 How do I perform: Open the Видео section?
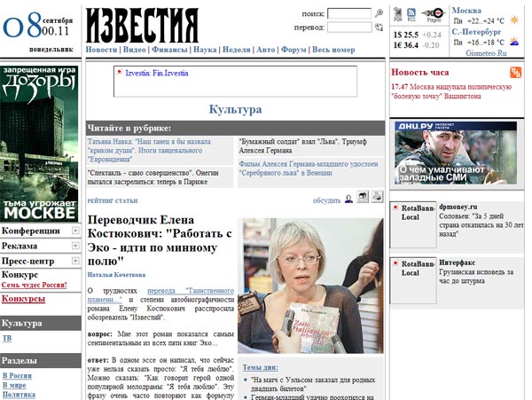tap(135, 50)
